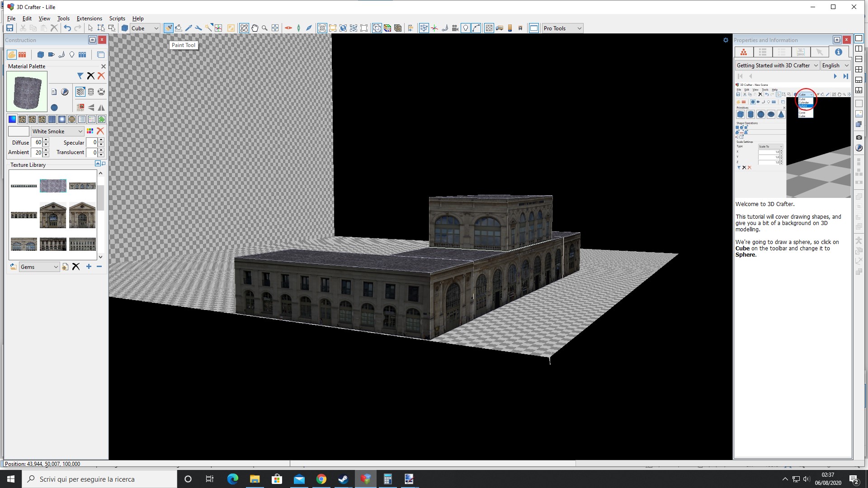The height and width of the screenshot is (488, 868).
Task: Click the red X next to color picker grid
Action: point(100,131)
